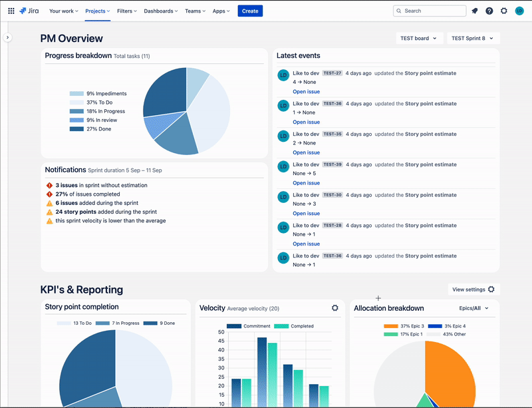
Task: Click the search magnifier icon
Action: coord(399,11)
